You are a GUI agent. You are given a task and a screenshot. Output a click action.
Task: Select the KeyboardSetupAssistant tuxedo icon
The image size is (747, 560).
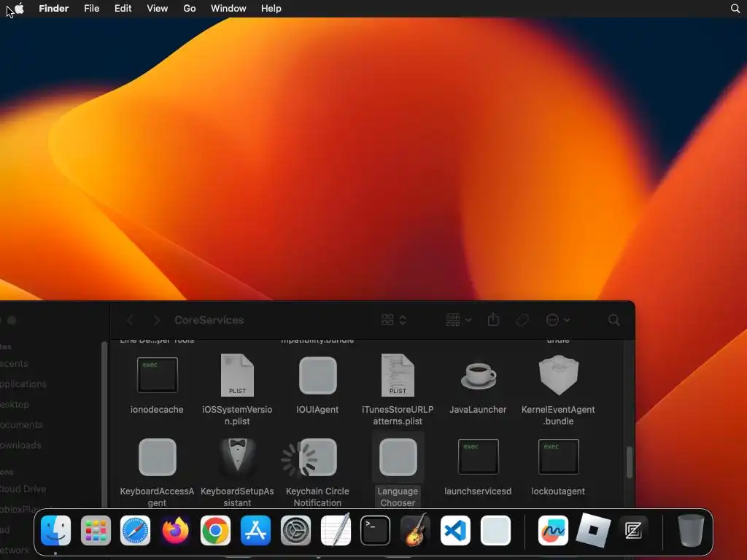[x=237, y=457]
